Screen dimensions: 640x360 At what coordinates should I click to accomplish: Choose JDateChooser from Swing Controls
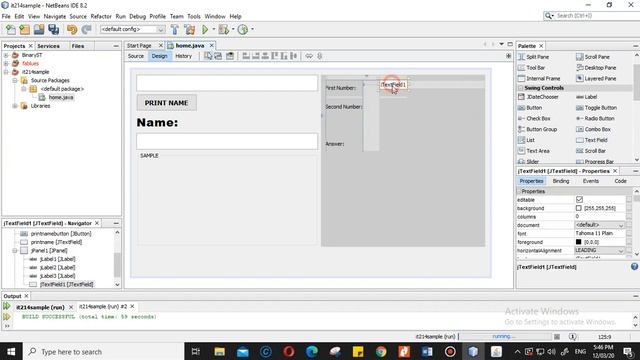pos(538,97)
